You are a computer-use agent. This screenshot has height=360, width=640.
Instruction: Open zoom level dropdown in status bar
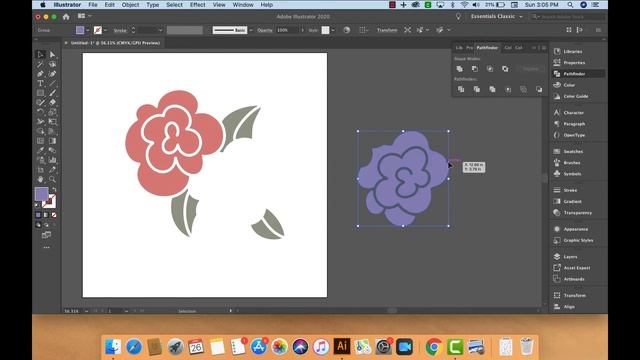pyautogui.click(x=86, y=311)
